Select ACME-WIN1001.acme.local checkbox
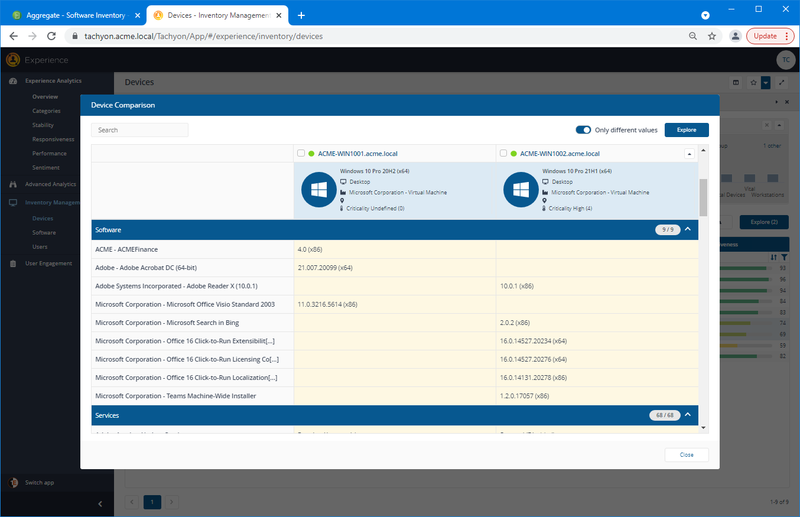 click(x=301, y=153)
